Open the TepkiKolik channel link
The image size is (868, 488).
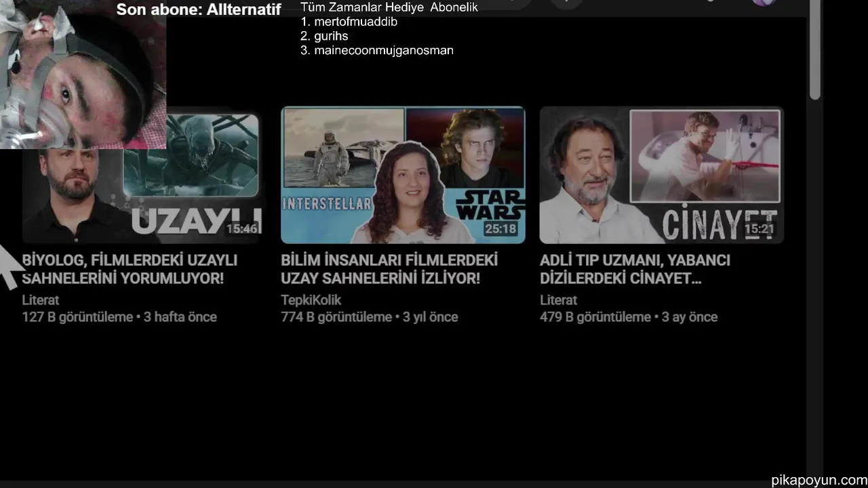click(x=311, y=300)
